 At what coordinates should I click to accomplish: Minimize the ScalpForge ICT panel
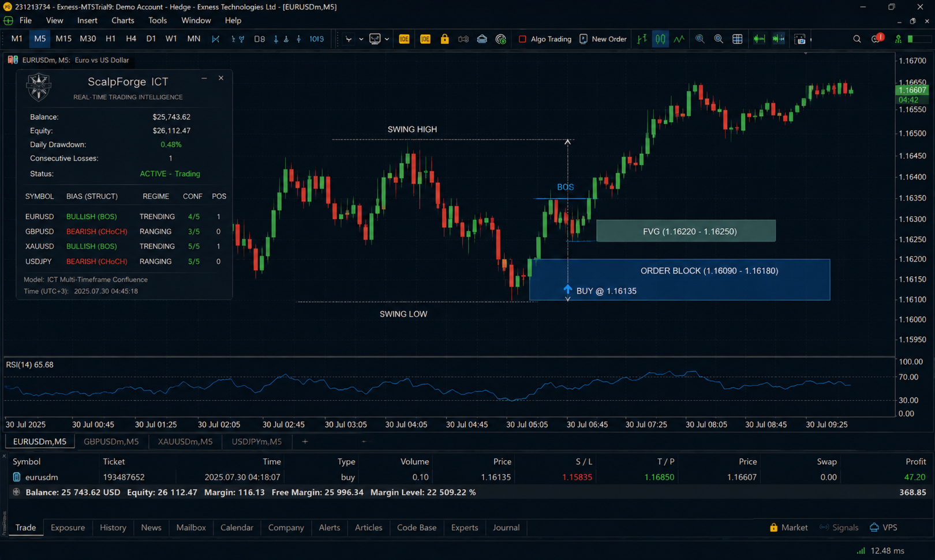tap(204, 78)
